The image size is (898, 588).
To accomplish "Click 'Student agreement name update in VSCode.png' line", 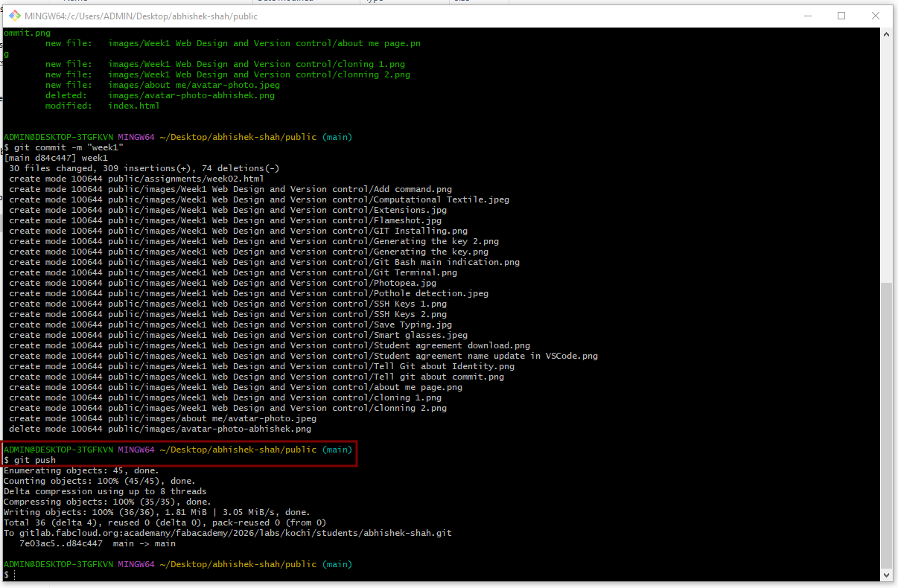I will 303,356.
